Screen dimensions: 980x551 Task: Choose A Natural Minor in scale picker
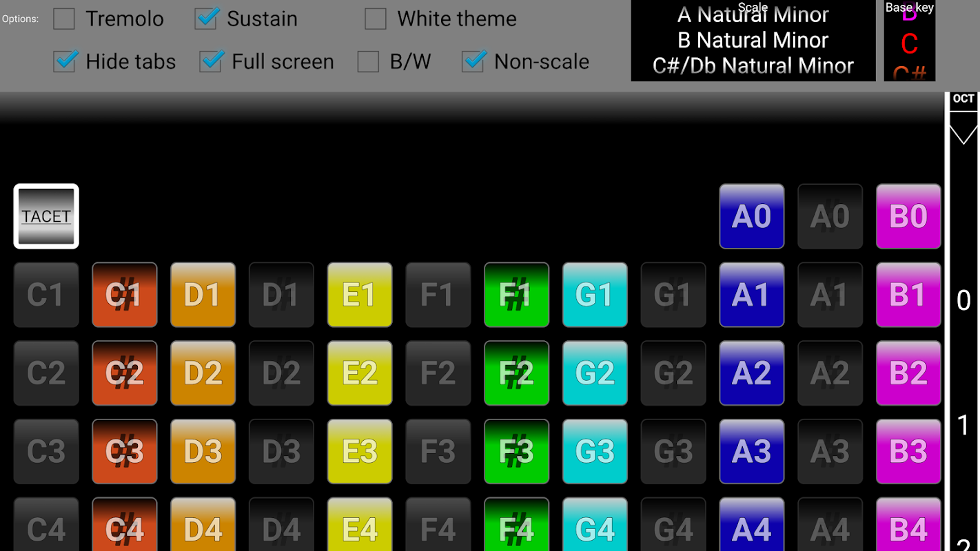pos(753,14)
